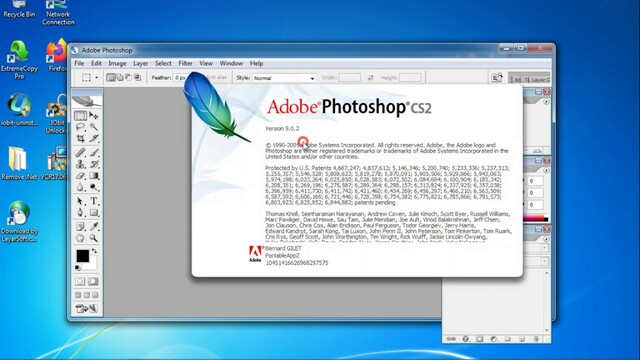This screenshot has height=360, width=640.
Task: Select the Notes tool
Action: point(80,226)
